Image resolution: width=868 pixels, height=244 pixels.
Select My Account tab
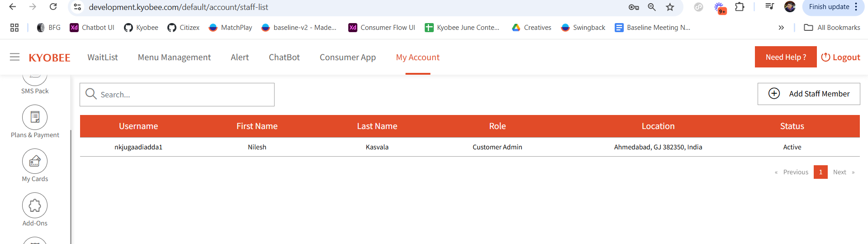point(418,57)
